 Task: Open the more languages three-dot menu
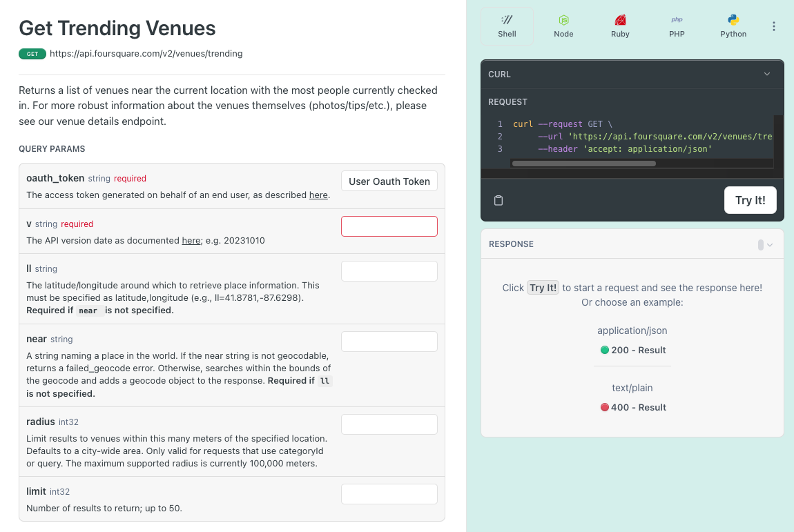click(x=774, y=26)
